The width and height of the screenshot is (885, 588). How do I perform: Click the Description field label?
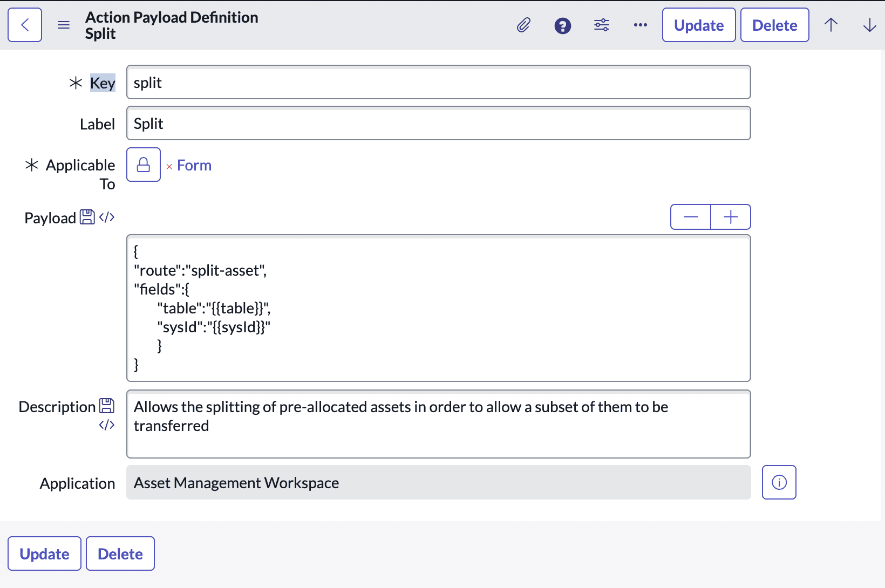click(57, 407)
